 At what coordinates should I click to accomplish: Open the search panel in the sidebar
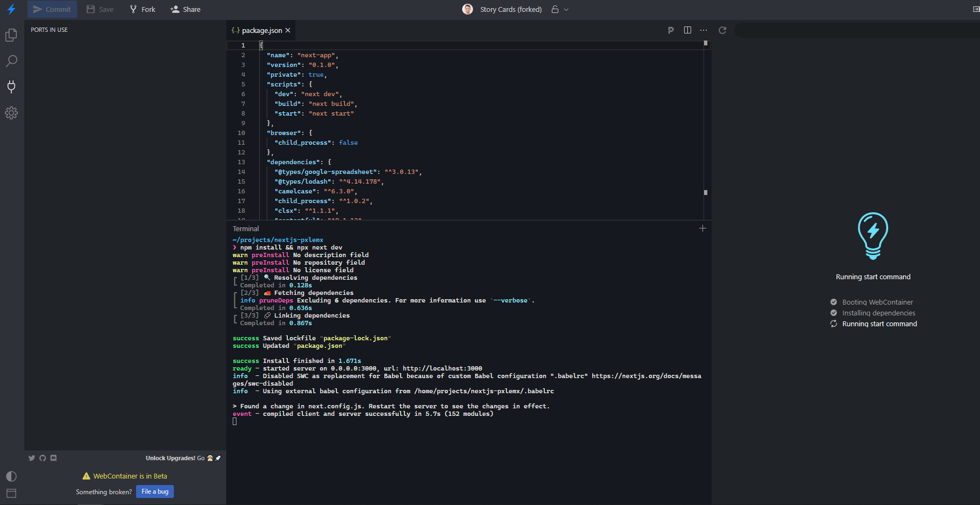[11, 61]
